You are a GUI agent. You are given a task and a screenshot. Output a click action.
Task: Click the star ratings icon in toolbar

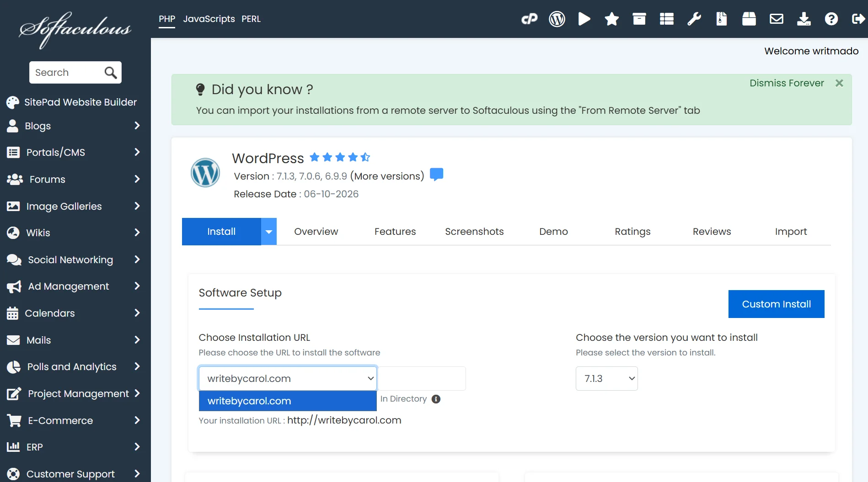point(611,19)
